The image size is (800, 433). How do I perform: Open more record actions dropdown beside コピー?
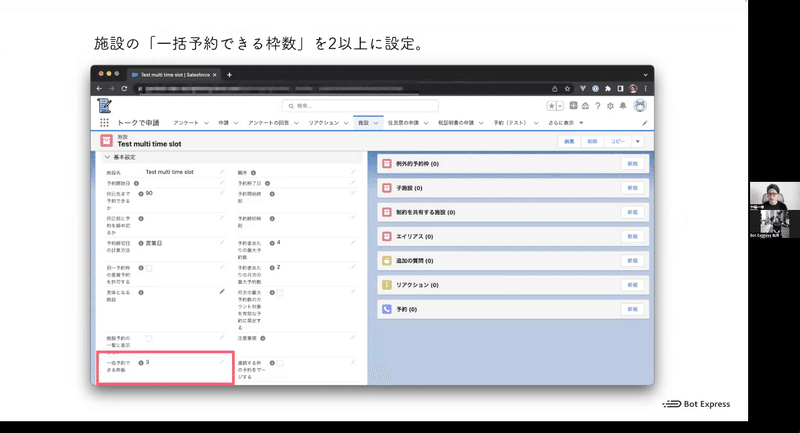point(638,141)
